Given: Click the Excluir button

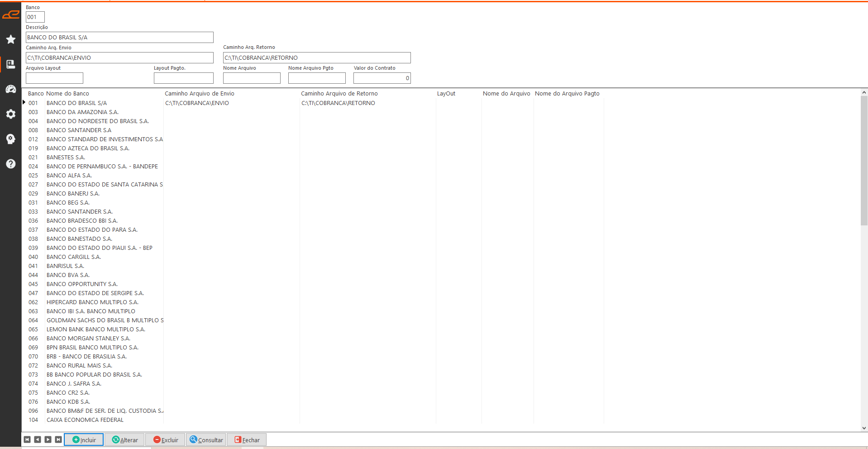Looking at the screenshot, I should [166, 439].
